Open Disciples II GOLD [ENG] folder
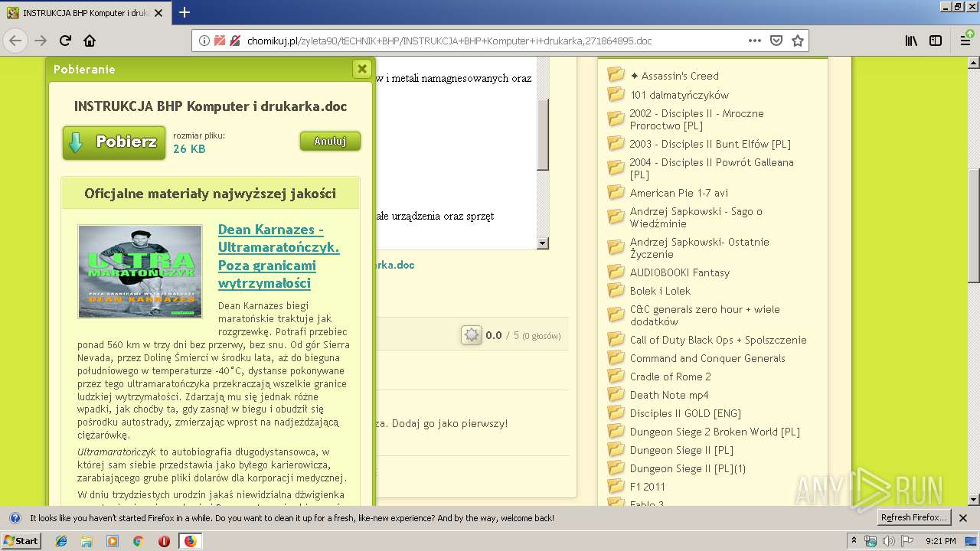 click(x=685, y=413)
